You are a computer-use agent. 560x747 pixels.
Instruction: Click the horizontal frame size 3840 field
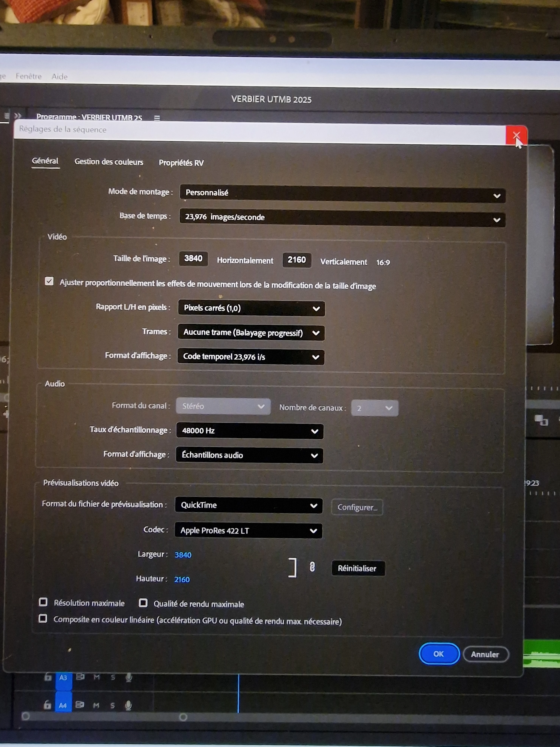coord(193,259)
